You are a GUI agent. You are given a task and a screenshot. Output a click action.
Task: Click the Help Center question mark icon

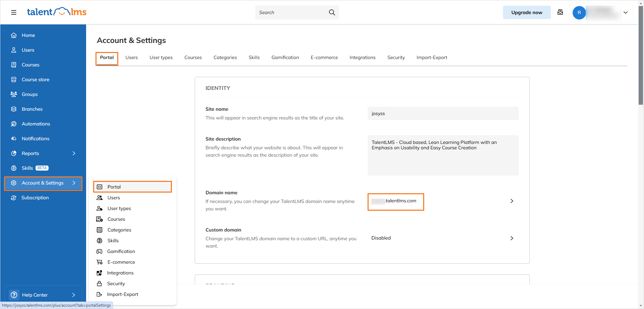14,295
